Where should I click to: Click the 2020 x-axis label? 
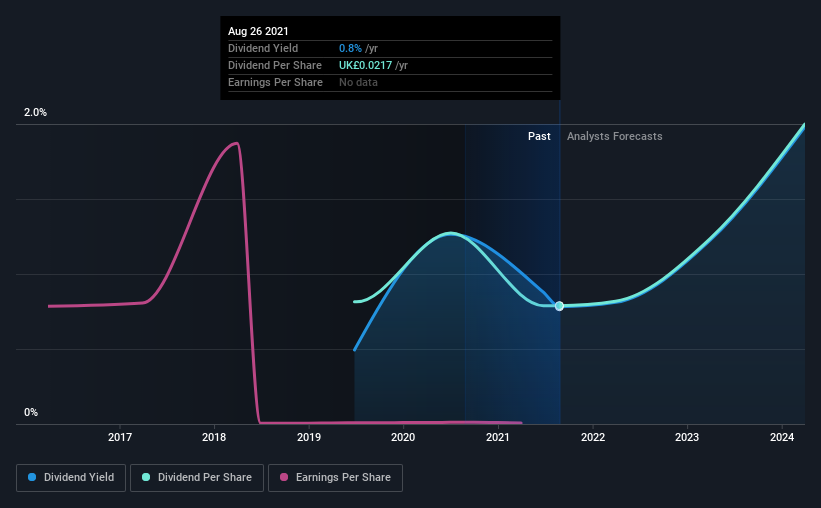tap(403, 437)
